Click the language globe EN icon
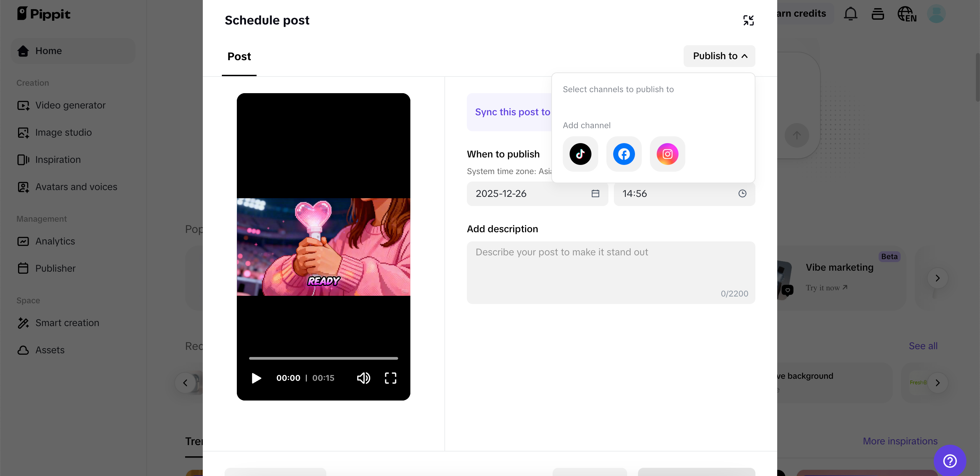The image size is (980, 476). (x=906, y=14)
